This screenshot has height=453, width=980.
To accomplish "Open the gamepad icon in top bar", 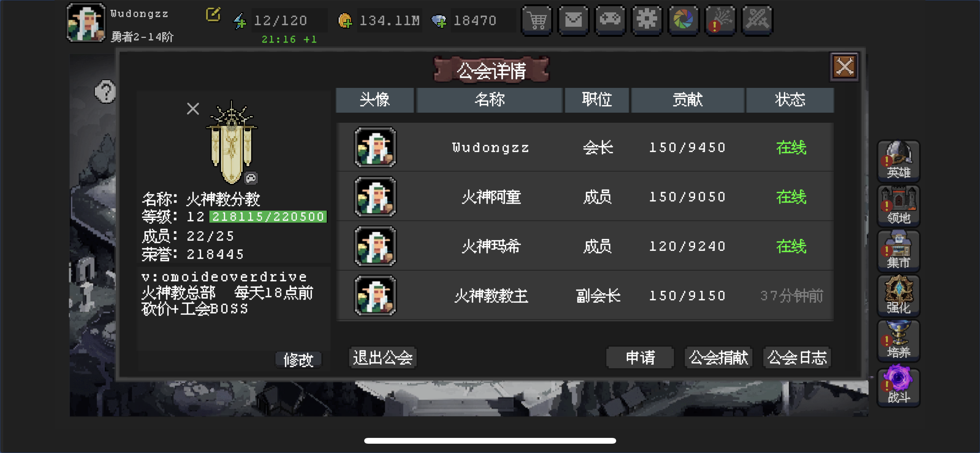I will pyautogui.click(x=610, y=20).
